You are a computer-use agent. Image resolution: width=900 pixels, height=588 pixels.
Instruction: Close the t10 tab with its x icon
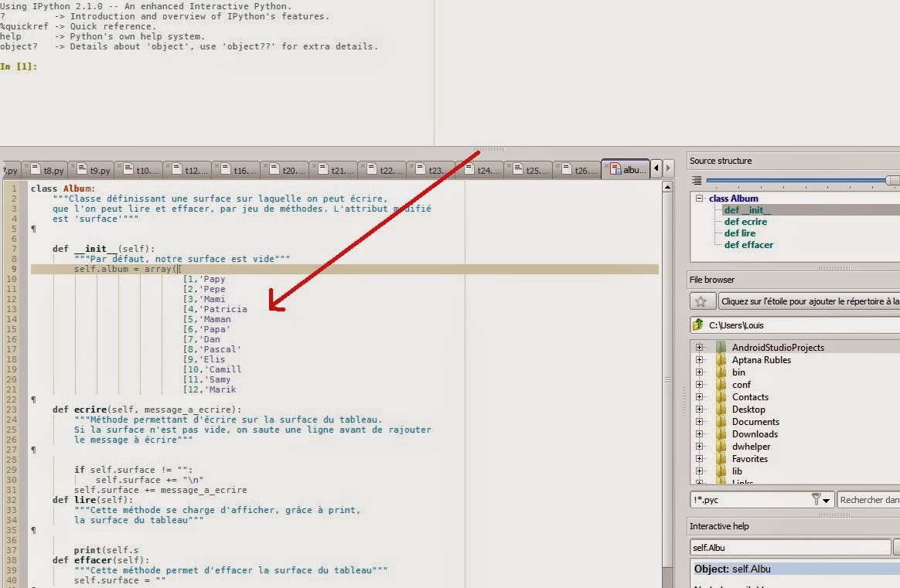[119, 165]
